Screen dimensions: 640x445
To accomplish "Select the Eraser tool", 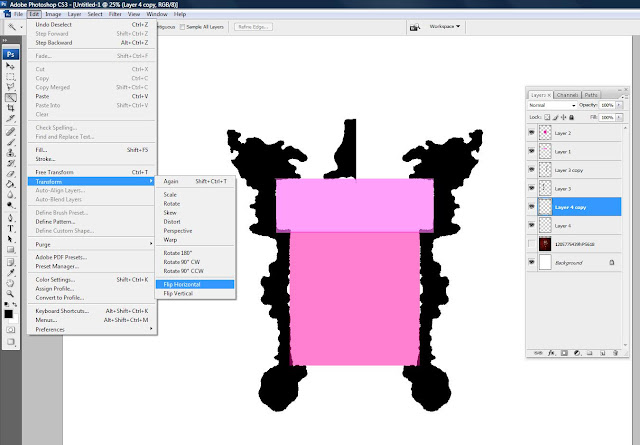I will pos(11,174).
